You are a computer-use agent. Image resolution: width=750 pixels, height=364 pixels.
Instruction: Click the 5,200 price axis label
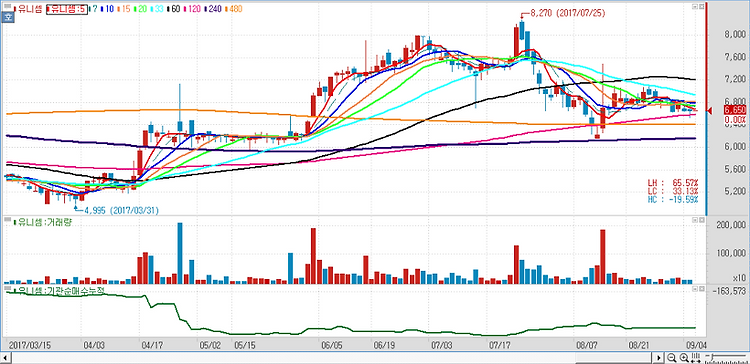(x=735, y=192)
